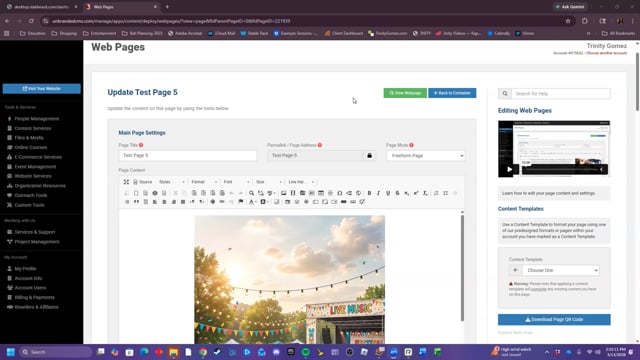Open the Line Height dropdown

[x=301, y=182]
